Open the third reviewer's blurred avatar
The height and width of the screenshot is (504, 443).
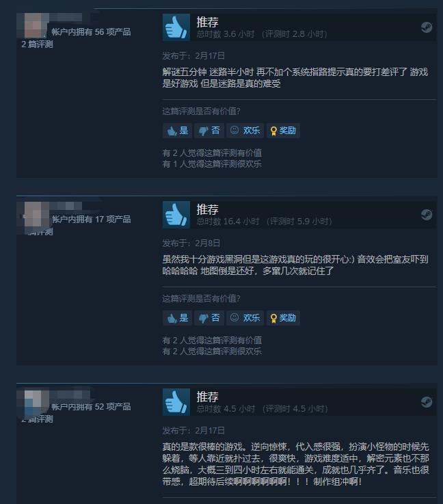(36, 402)
